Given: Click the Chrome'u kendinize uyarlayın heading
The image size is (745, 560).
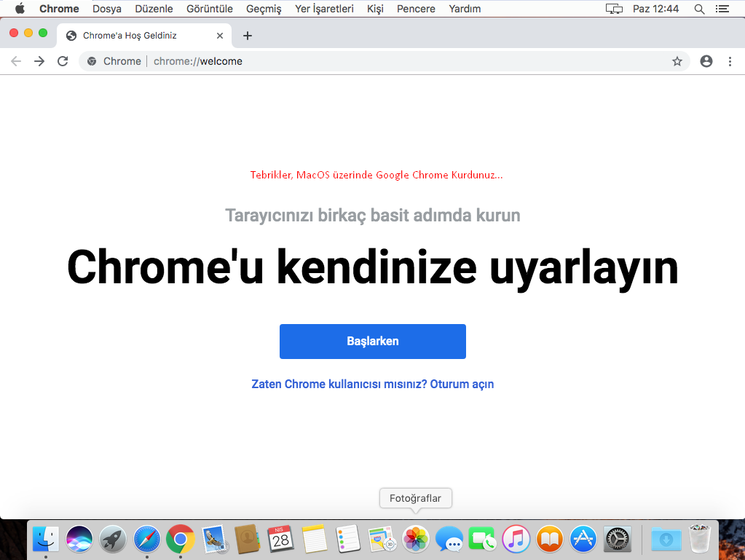Looking at the screenshot, I should point(373,268).
